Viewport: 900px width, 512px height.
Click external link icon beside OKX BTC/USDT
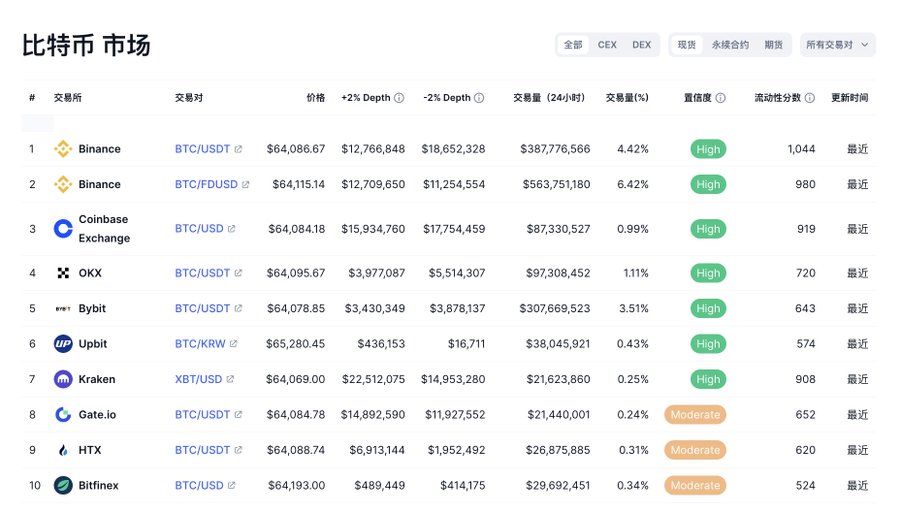(x=238, y=273)
